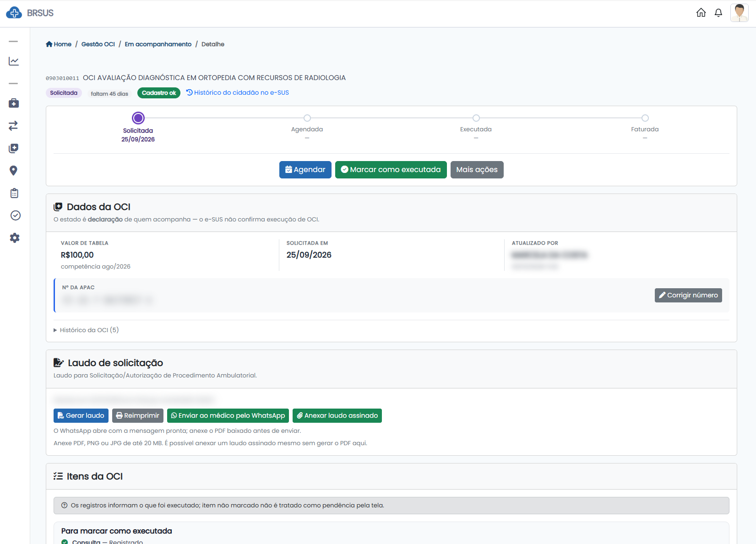The height and width of the screenshot is (544, 756).
Task: Click Corrigir número button
Action: click(688, 295)
